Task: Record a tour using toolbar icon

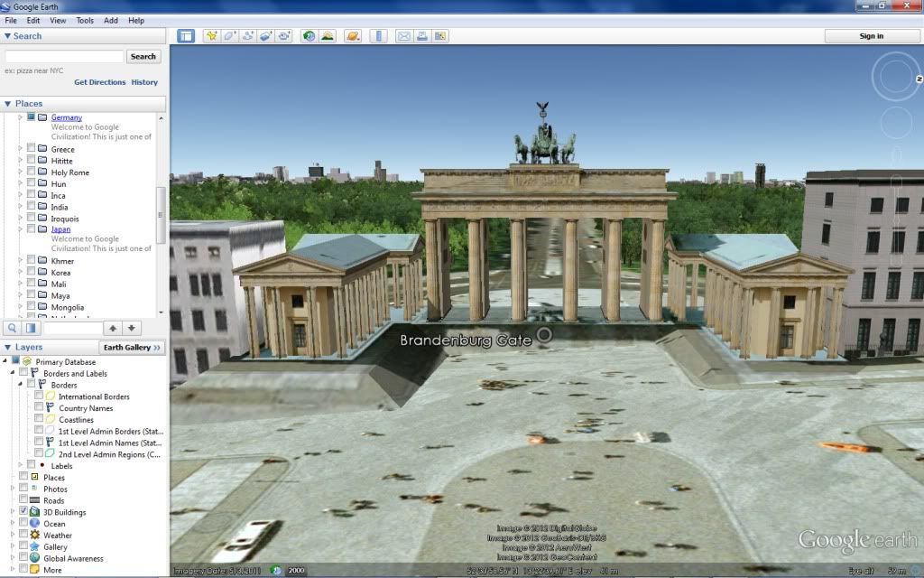Action: click(284, 36)
